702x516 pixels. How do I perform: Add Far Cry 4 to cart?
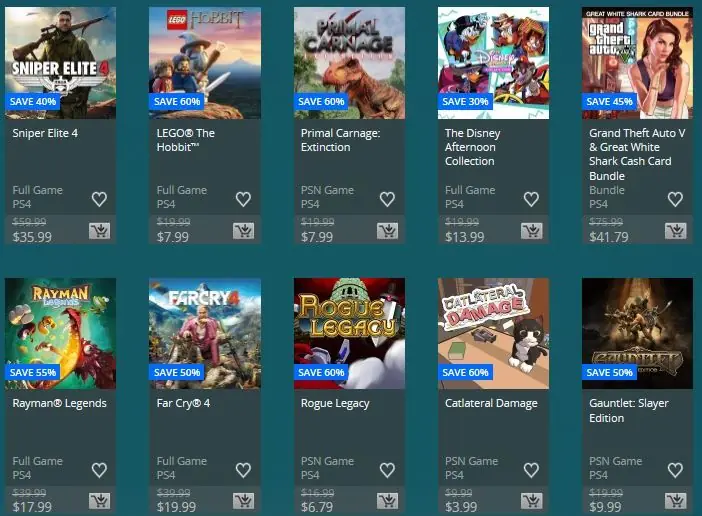click(x=244, y=501)
